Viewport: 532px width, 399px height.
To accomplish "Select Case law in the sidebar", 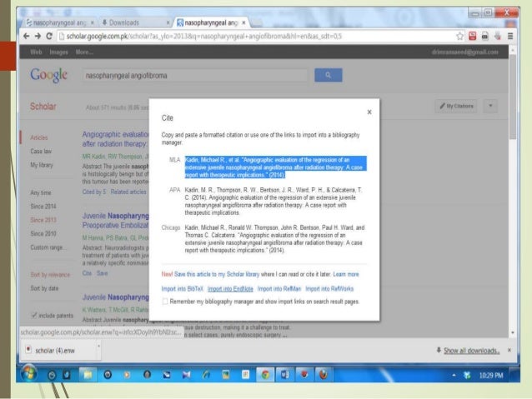I will pyautogui.click(x=41, y=152).
